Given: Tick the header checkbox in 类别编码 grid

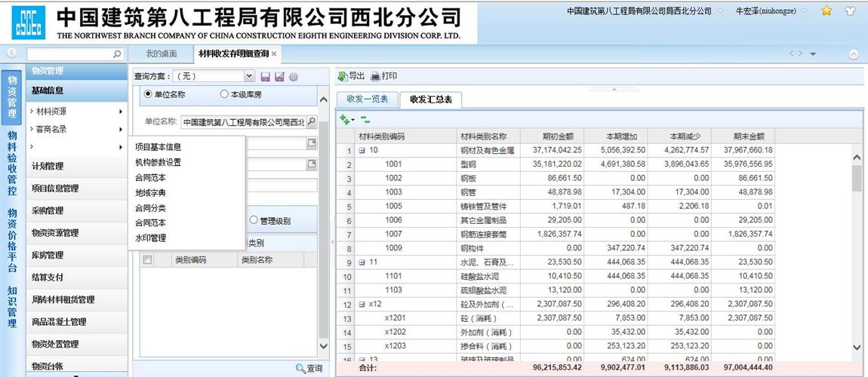Looking at the screenshot, I should tap(147, 259).
